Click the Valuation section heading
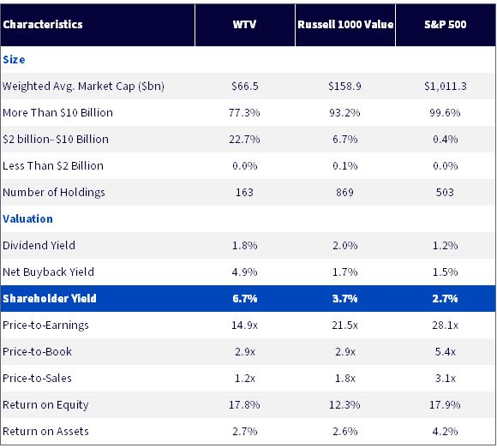This screenshot has height=448, width=497. (27, 219)
